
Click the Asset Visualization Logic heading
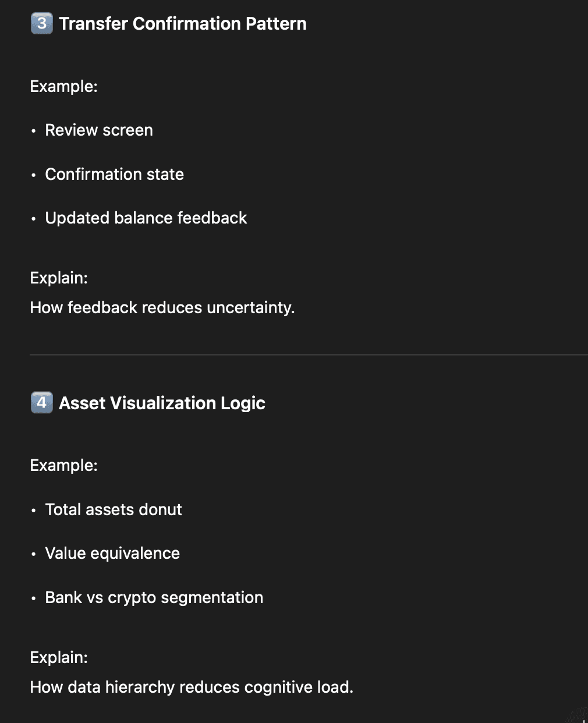point(162,403)
